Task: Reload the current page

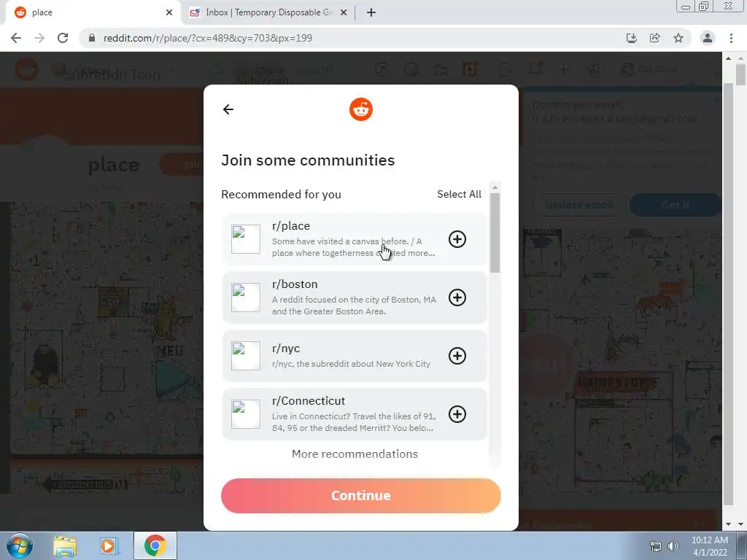Action: 63,38
